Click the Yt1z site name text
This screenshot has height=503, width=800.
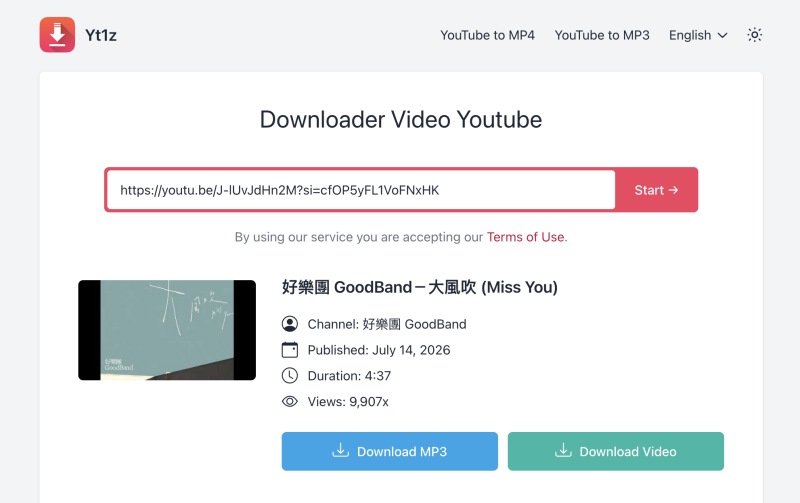(x=101, y=35)
